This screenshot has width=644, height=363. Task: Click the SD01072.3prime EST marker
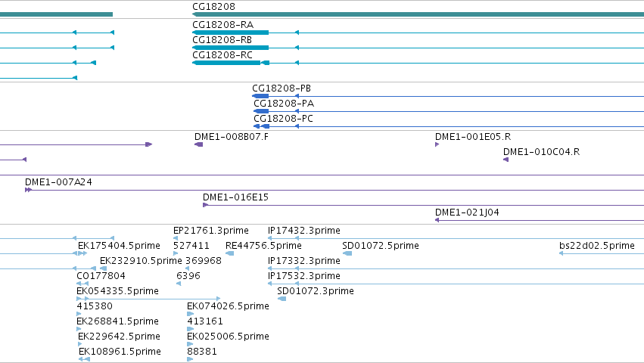(x=282, y=299)
